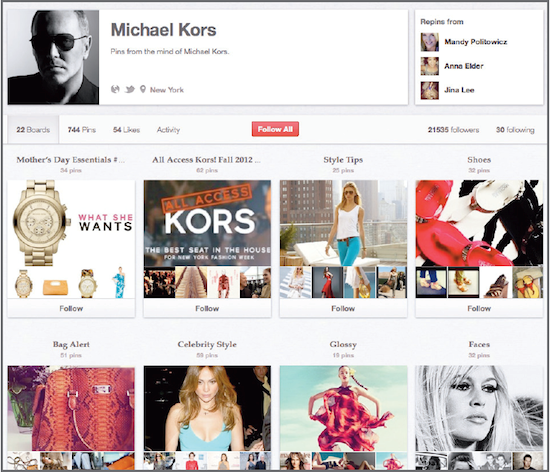The width and height of the screenshot is (550, 472).
Task: Open the Style Tips board title
Action: 343,160
